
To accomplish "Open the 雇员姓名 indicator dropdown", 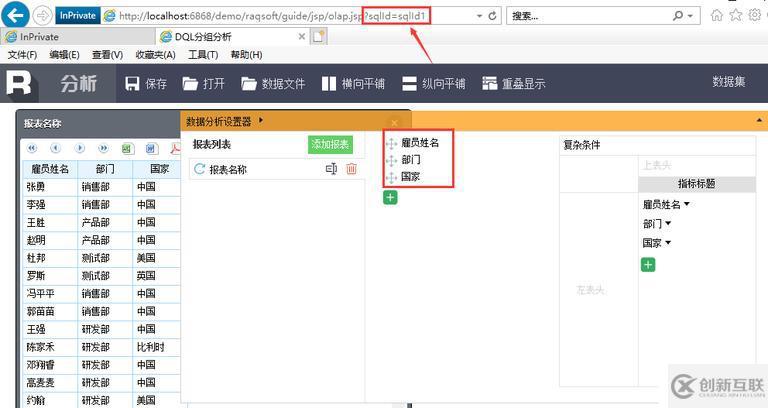I will click(x=687, y=204).
